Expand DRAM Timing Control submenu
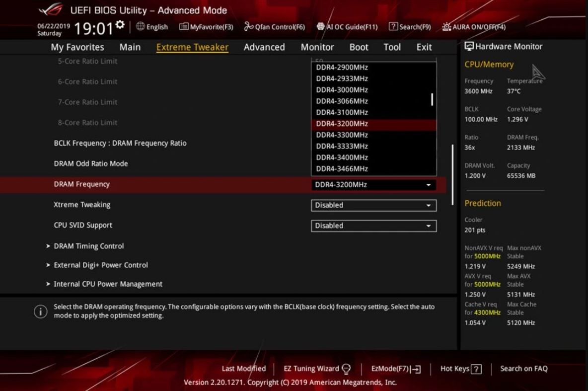588x391 pixels. (88, 246)
